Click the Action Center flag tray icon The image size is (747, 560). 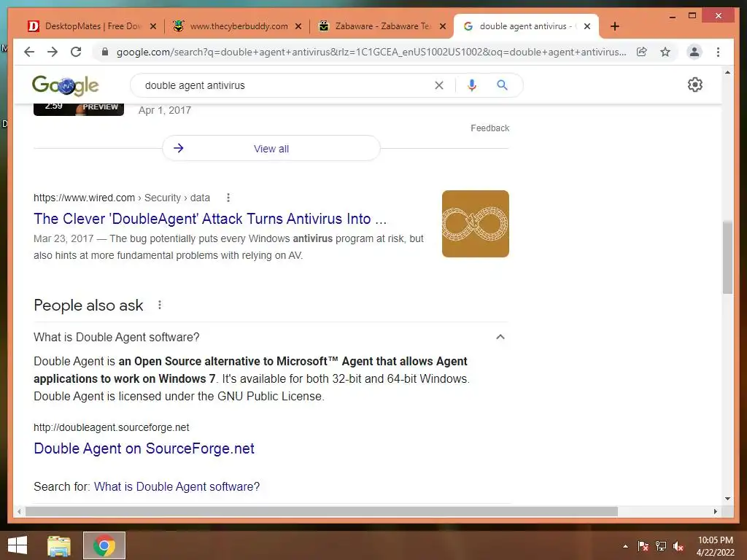(x=643, y=546)
